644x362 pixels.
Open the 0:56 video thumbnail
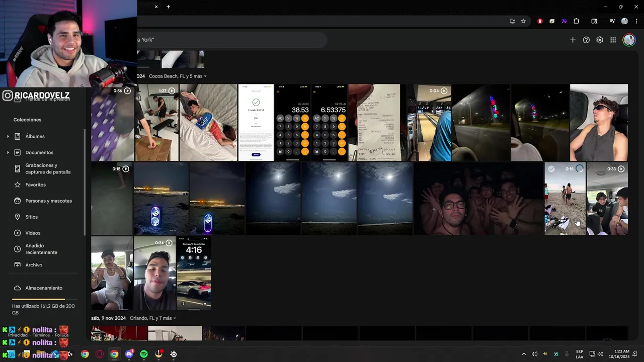pos(113,122)
